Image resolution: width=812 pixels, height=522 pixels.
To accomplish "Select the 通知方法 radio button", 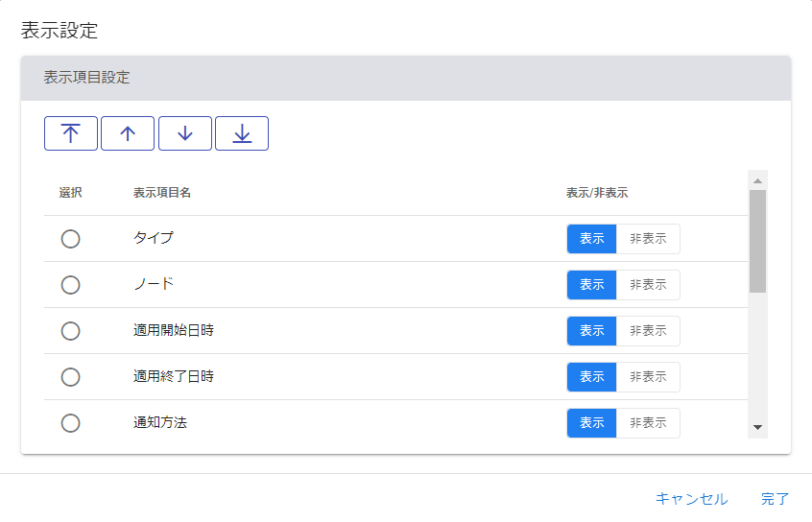I will 70,423.
